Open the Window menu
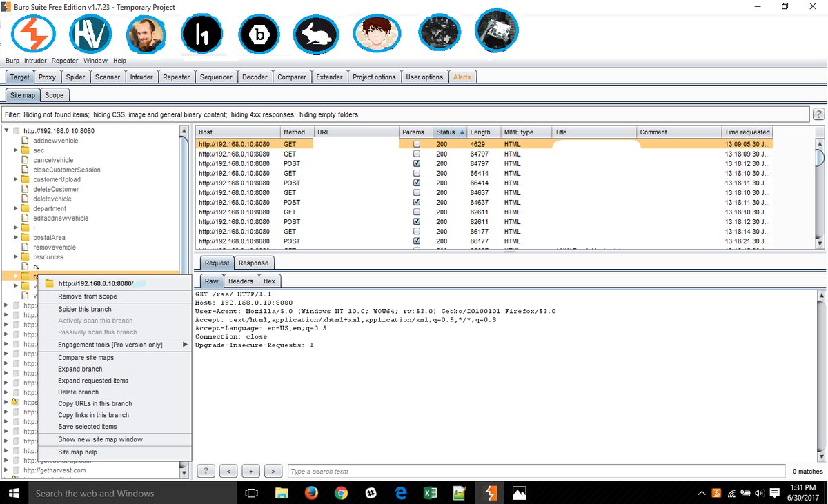Screen dimensions: 828x504 [x=95, y=61]
